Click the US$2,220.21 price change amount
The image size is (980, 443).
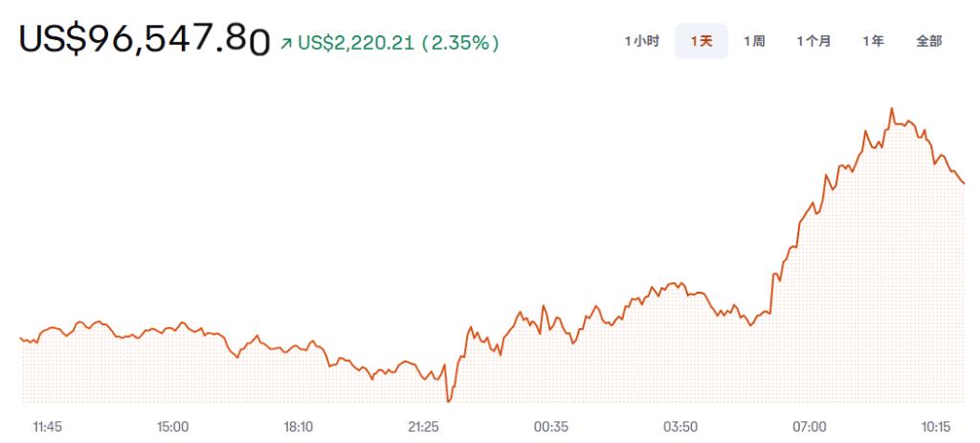(358, 43)
